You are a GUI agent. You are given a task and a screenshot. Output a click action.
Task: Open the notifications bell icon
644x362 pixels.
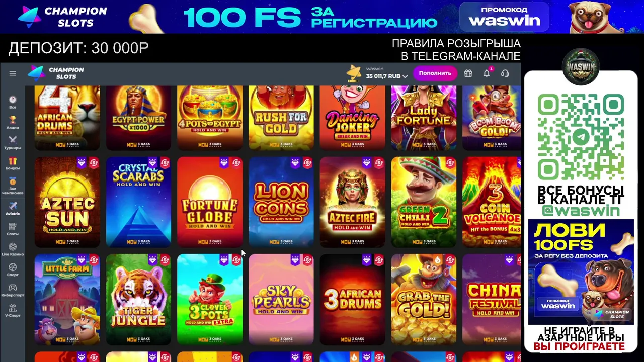point(487,73)
